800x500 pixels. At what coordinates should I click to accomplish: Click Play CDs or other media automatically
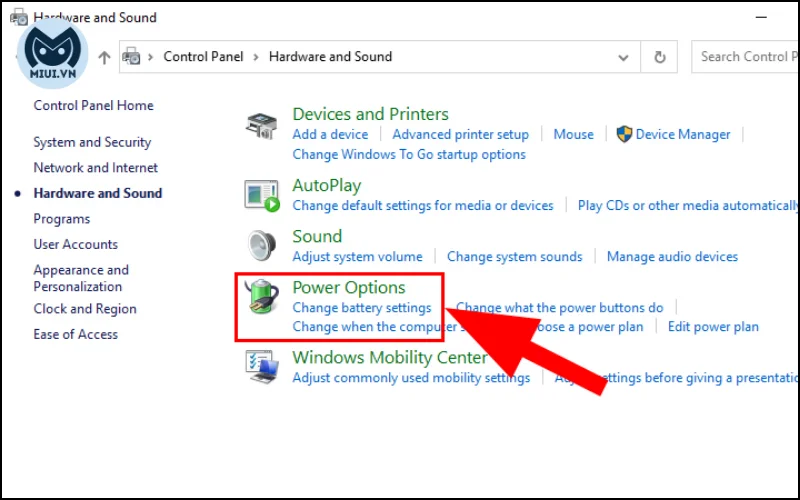coord(688,205)
